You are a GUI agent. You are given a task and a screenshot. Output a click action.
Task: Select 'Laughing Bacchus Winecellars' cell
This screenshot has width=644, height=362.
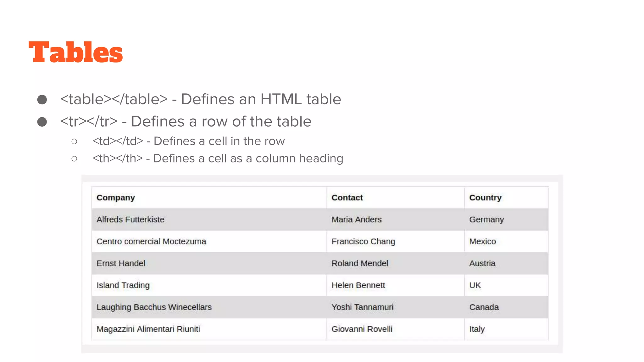pos(209,307)
